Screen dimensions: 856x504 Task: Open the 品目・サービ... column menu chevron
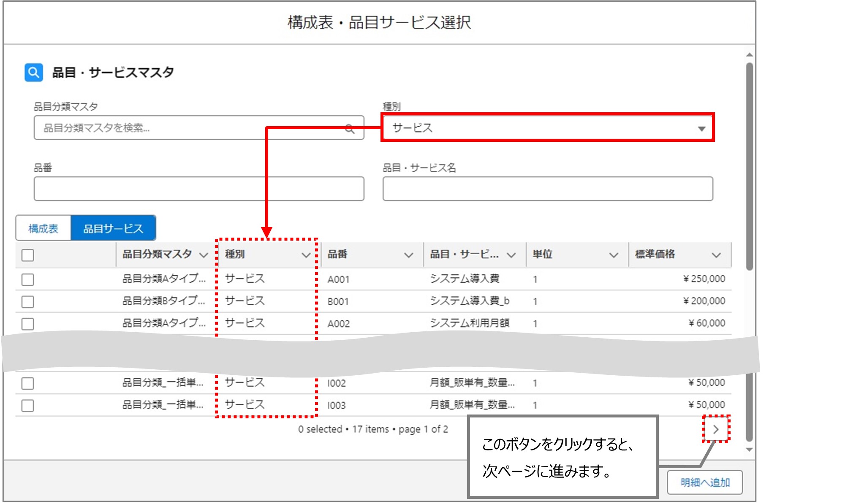[511, 255]
